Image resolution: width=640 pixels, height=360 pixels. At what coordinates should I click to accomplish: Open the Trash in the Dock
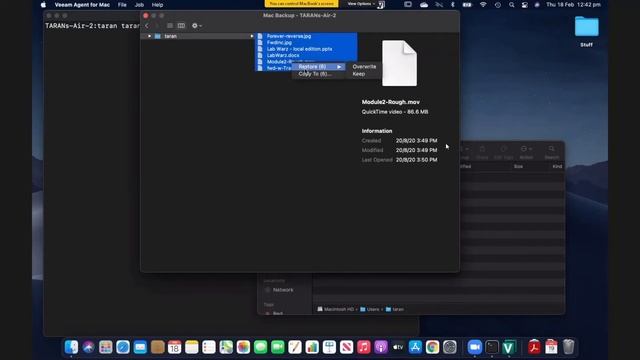[x=568, y=347]
